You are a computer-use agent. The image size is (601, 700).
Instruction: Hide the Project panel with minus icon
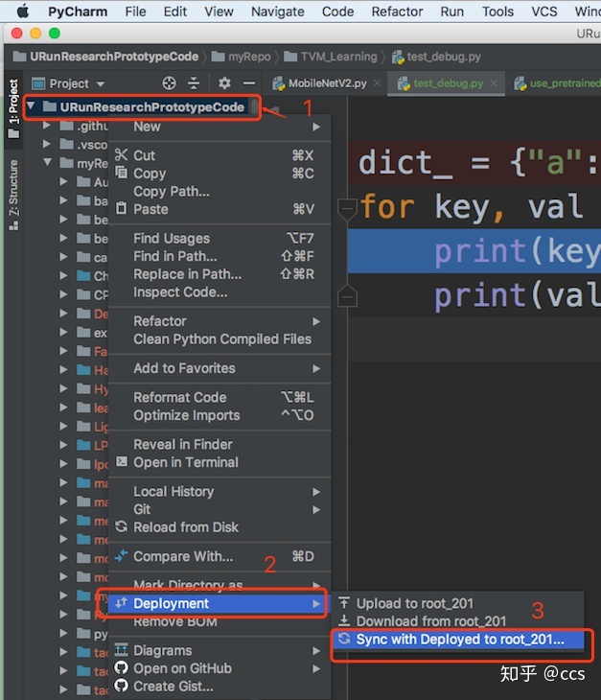[249, 83]
